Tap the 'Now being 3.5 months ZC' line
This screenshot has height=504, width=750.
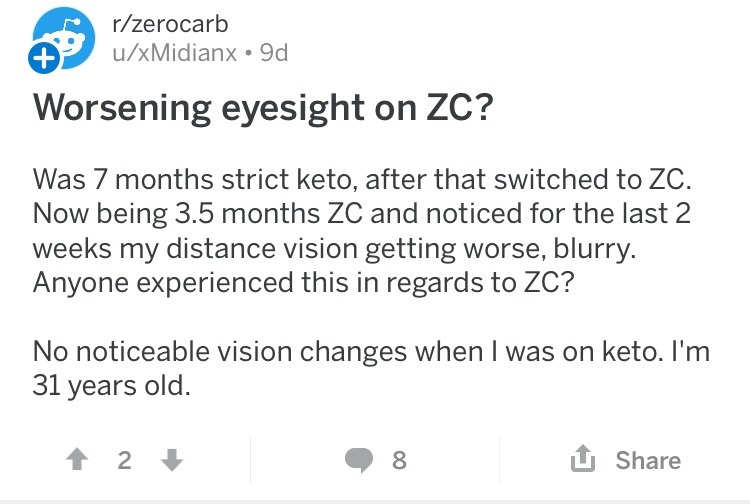tap(364, 215)
